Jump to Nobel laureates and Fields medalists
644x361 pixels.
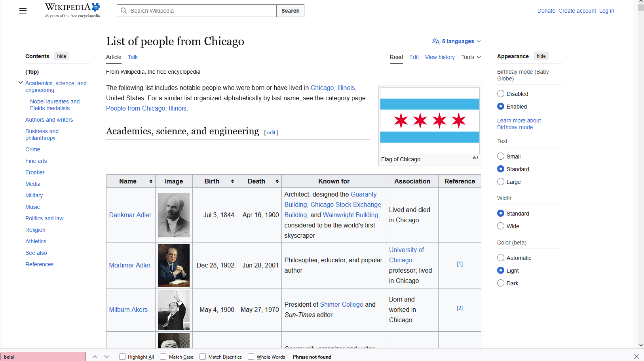pyautogui.click(x=55, y=105)
